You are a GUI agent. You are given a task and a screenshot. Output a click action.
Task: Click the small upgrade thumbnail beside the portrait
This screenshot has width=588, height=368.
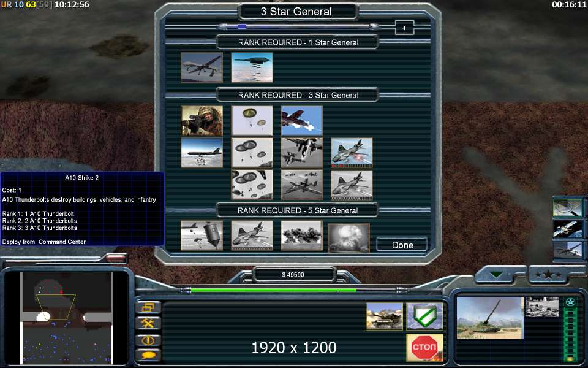click(542, 307)
